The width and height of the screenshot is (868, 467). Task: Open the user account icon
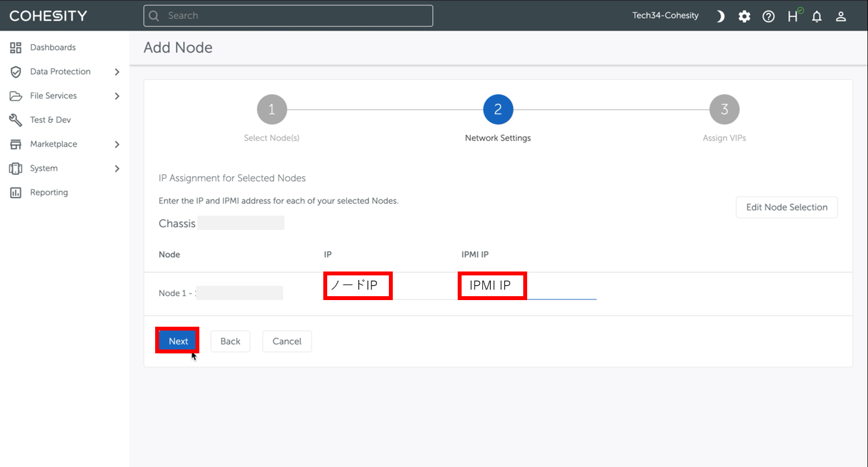[x=841, y=16]
